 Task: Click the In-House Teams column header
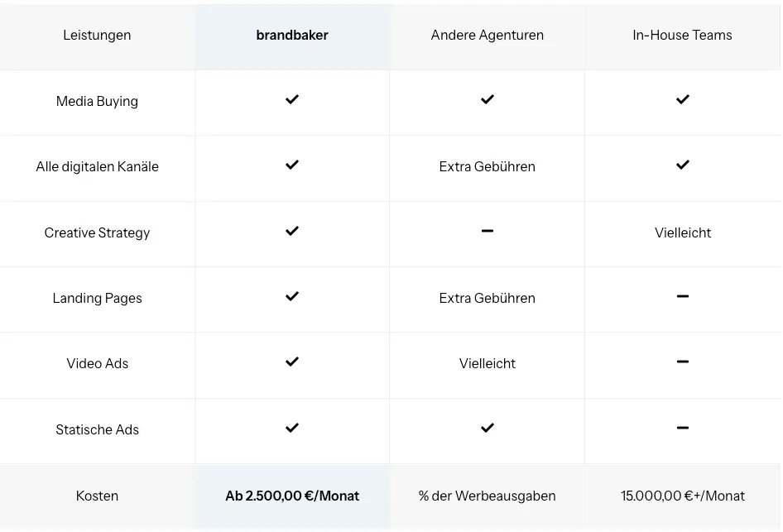click(x=682, y=35)
